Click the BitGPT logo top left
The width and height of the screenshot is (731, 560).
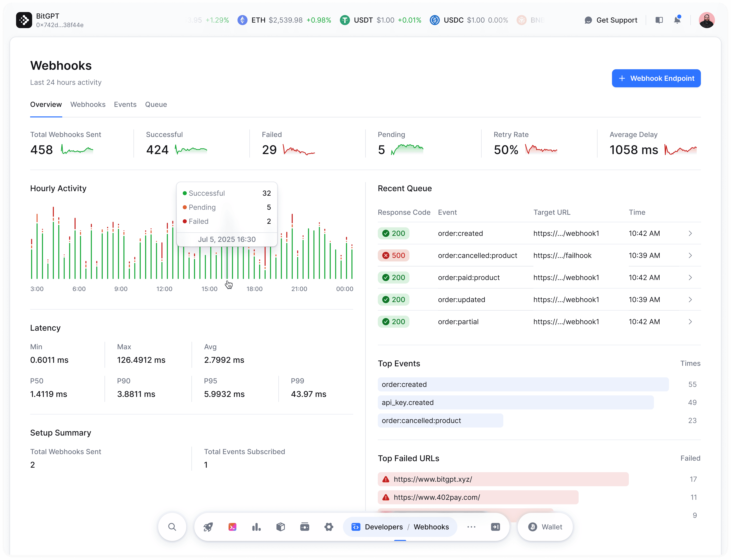[x=24, y=20]
